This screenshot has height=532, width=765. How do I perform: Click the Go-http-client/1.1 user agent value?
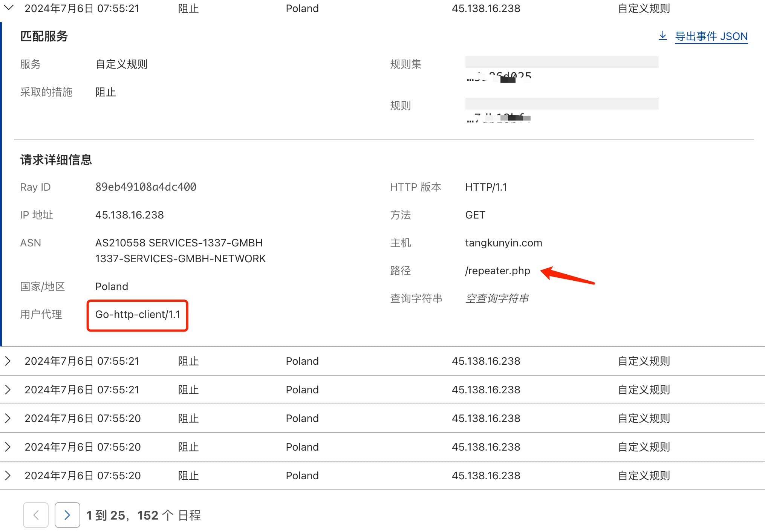coord(138,315)
